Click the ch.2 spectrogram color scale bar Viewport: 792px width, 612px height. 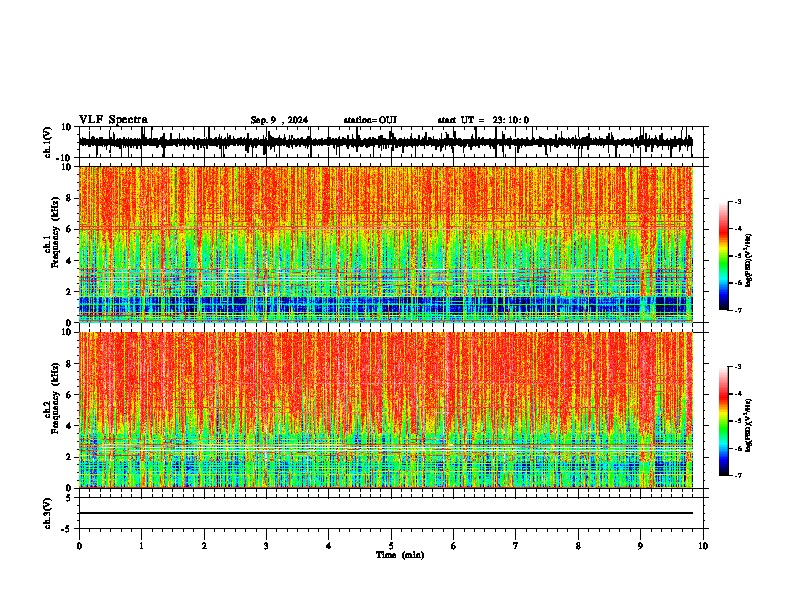pyautogui.click(x=724, y=421)
